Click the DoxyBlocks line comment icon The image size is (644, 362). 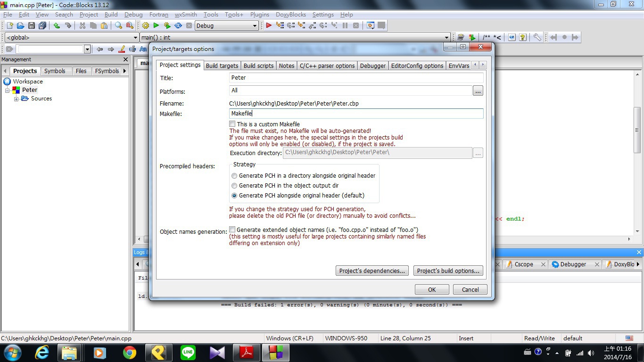(x=498, y=37)
